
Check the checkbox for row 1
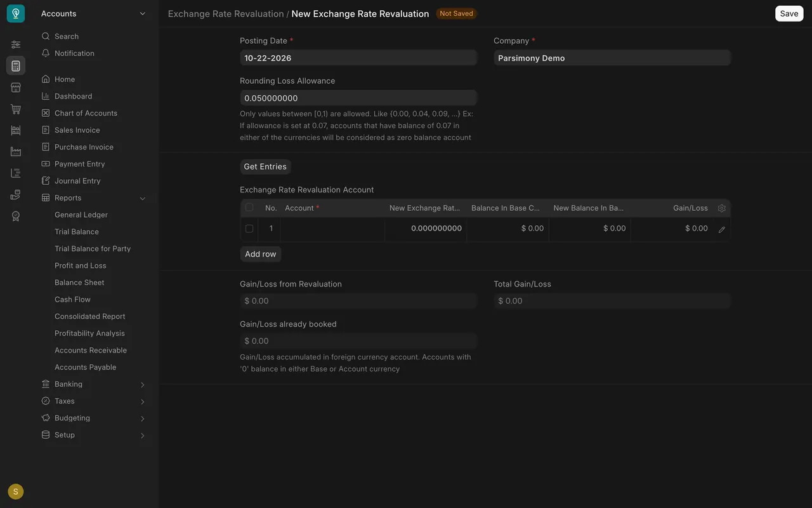249,229
